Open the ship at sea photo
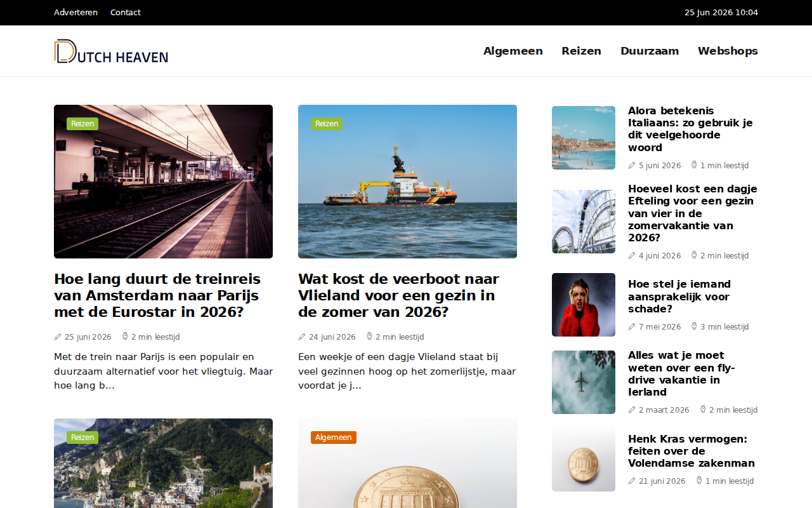812x508 pixels. 407,182
